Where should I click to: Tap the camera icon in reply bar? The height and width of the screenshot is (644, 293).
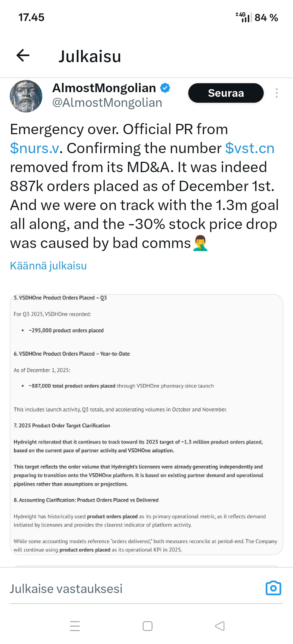click(273, 588)
